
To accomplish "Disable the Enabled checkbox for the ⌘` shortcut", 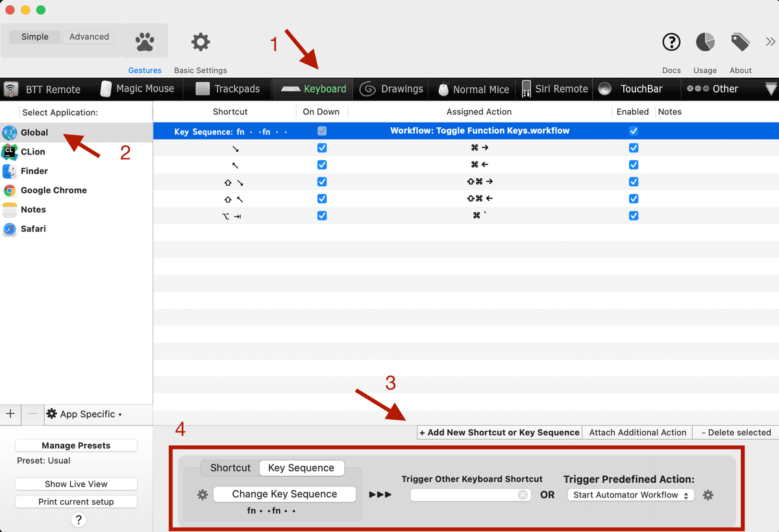I will (634, 215).
